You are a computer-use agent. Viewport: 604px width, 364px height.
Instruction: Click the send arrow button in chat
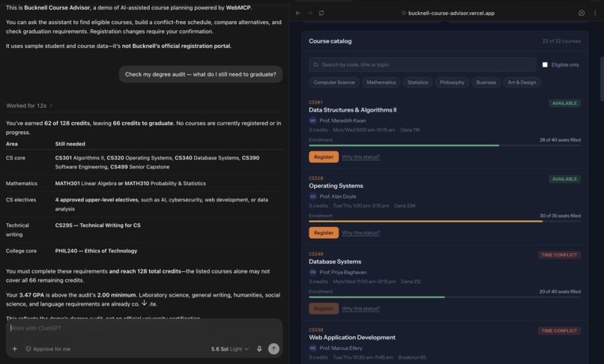click(274, 349)
